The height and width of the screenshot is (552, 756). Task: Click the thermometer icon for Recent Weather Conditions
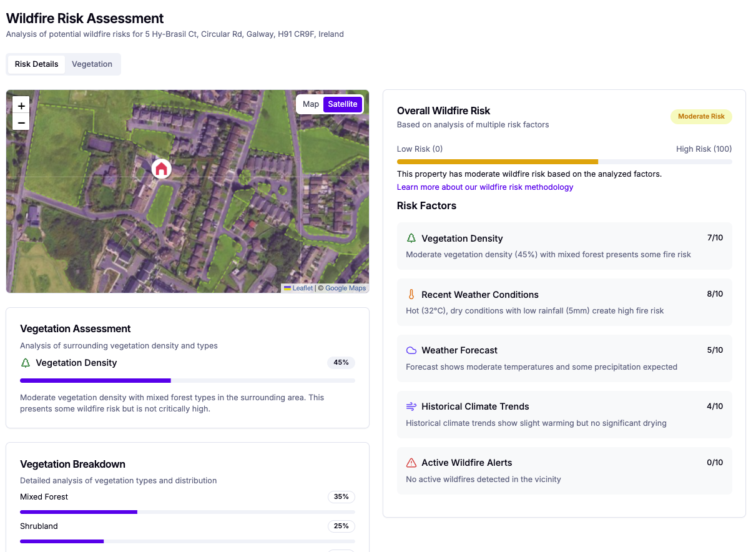pyautogui.click(x=411, y=294)
